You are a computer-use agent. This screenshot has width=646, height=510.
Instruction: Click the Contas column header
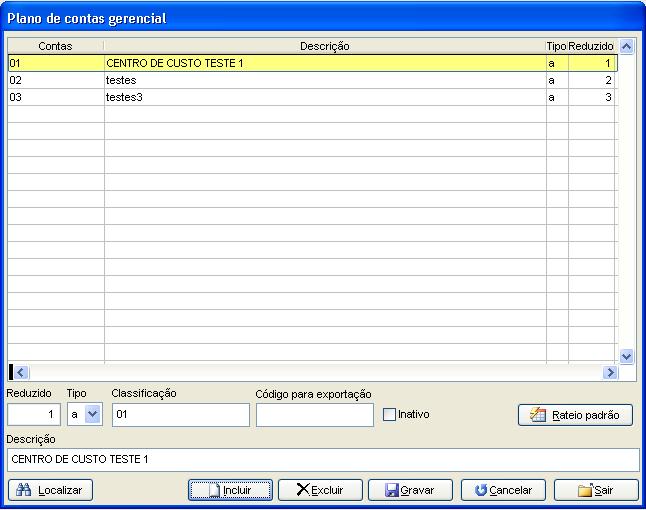click(56, 46)
